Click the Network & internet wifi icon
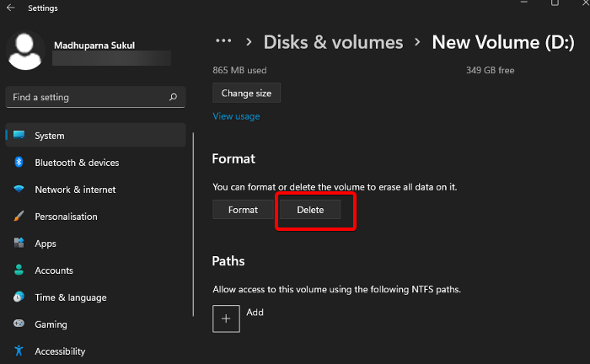 click(18, 190)
